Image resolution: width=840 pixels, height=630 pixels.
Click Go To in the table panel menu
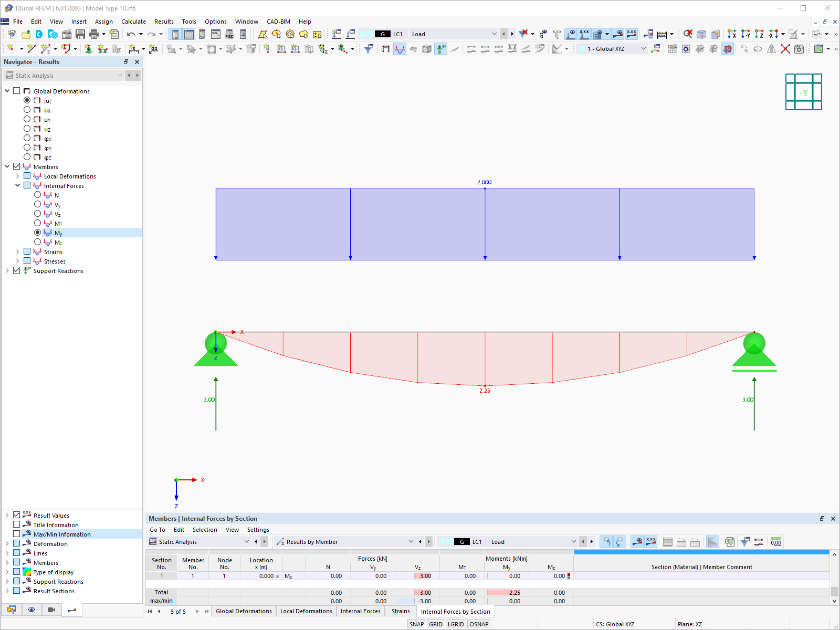[x=157, y=530]
